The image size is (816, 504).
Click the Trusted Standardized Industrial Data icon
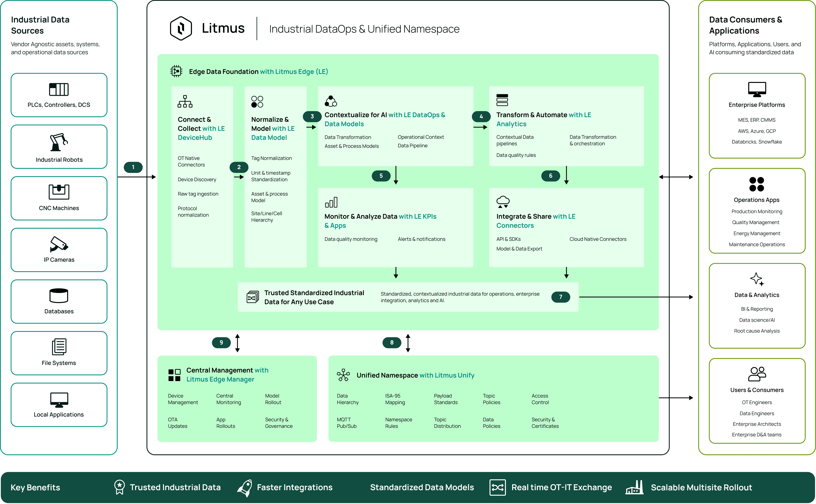[x=253, y=297]
